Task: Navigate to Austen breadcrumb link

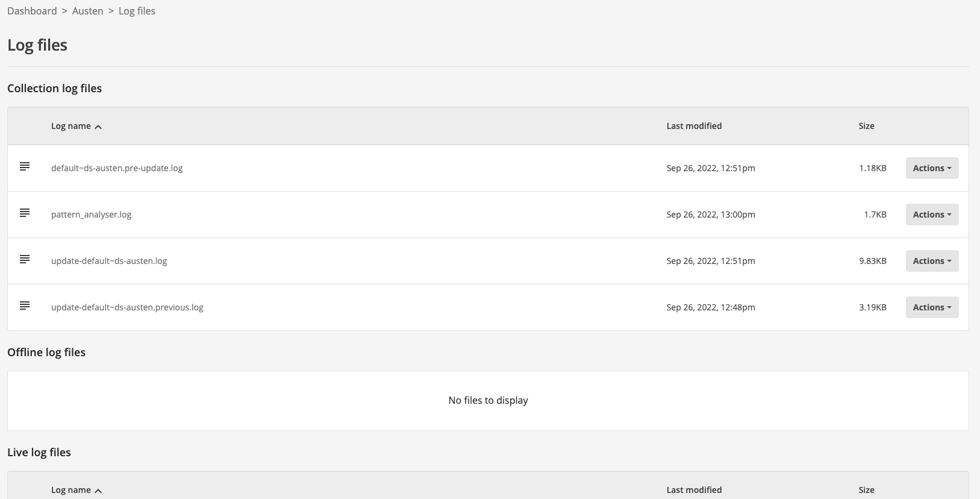Action: point(87,11)
